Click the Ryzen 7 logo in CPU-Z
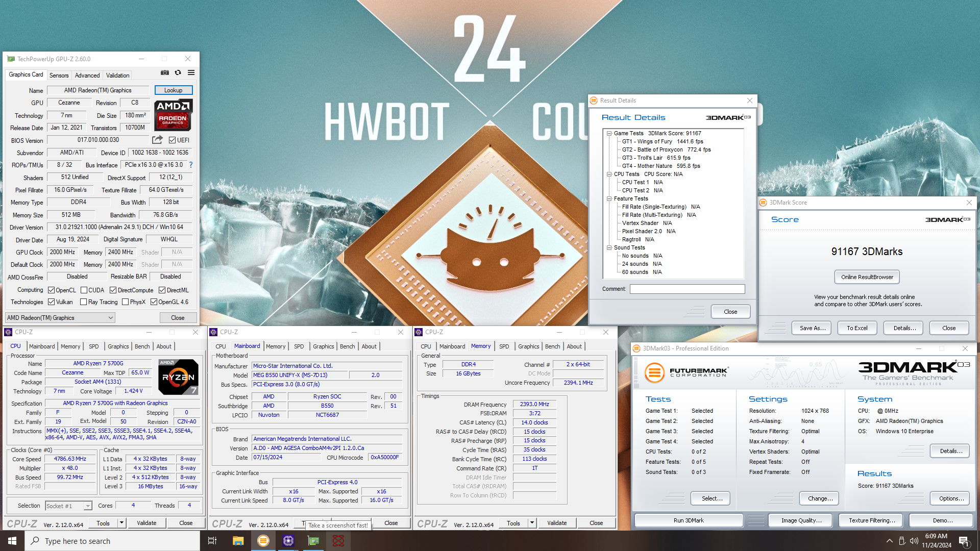Image resolution: width=980 pixels, height=551 pixels. tap(178, 377)
